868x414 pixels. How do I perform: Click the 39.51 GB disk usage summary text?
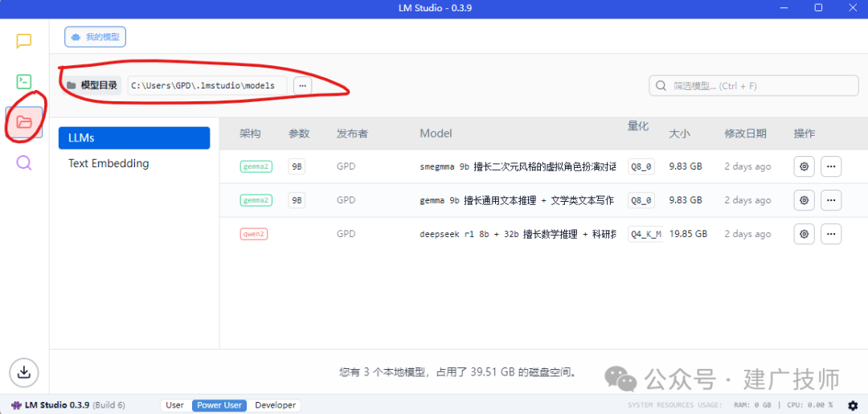click(458, 372)
